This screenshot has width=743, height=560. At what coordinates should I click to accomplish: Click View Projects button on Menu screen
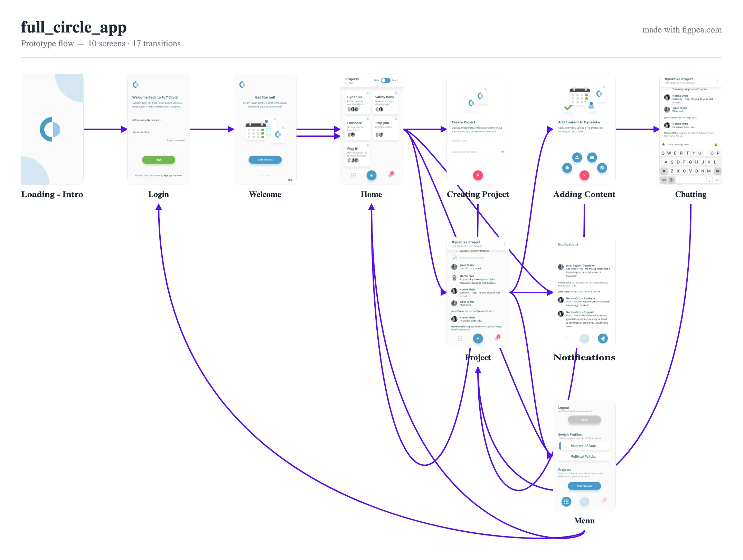pos(584,486)
